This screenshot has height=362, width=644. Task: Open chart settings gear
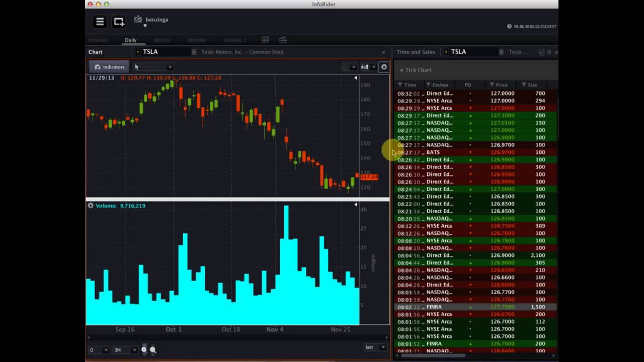(384, 67)
